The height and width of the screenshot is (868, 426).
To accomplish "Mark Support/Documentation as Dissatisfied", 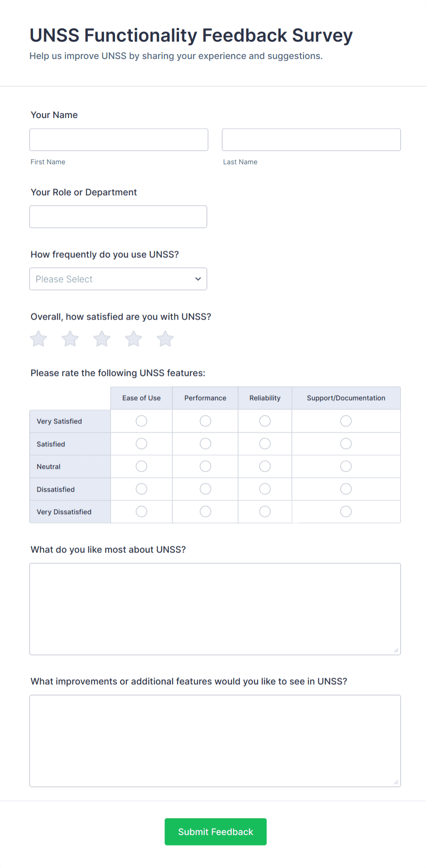I will [346, 488].
